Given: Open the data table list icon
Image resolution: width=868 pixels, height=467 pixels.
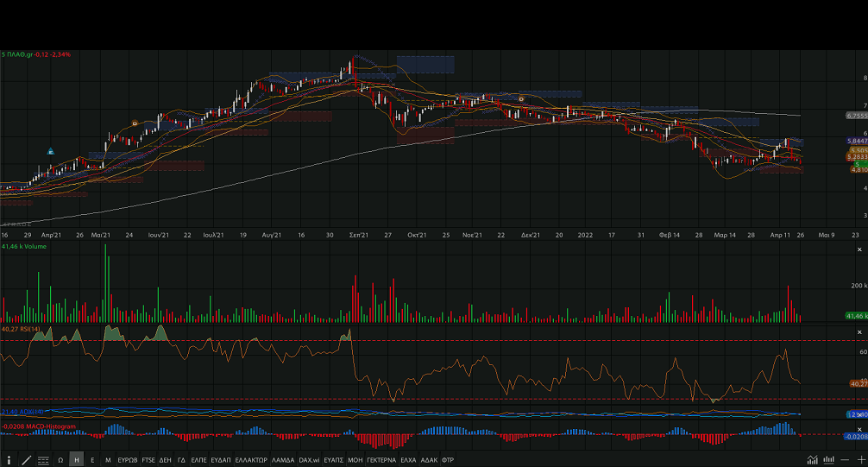Looking at the screenshot, I should click(43, 460).
